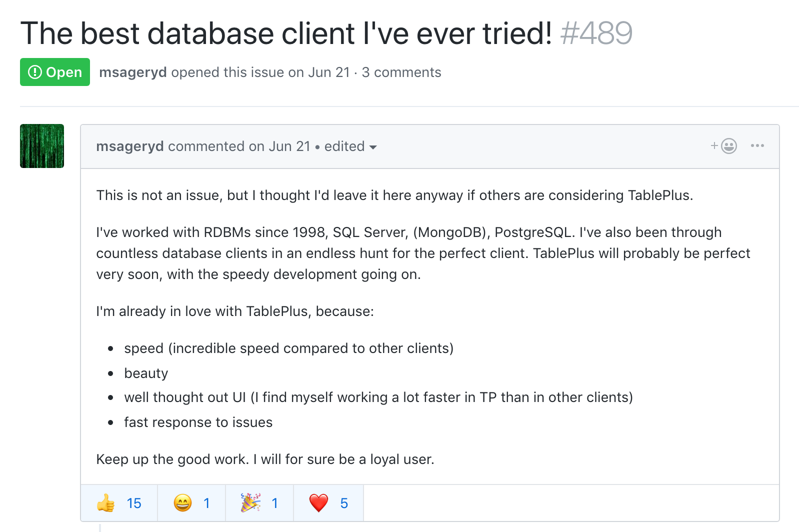The width and height of the screenshot is (799, 532).
Task: Toggle the red heart reaction
Action: click(328, 503)
